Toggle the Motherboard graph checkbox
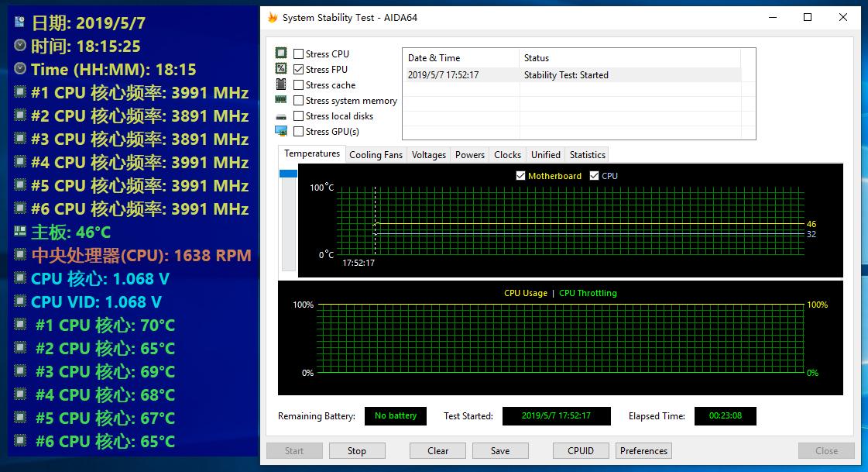Screen dimensions: 868x472 click(520, 176)
